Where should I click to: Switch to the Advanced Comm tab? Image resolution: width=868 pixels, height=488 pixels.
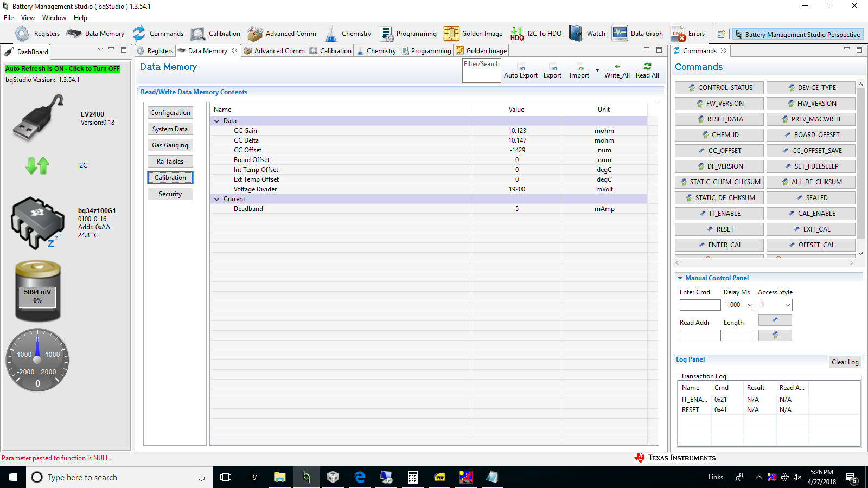coord(275,51)
